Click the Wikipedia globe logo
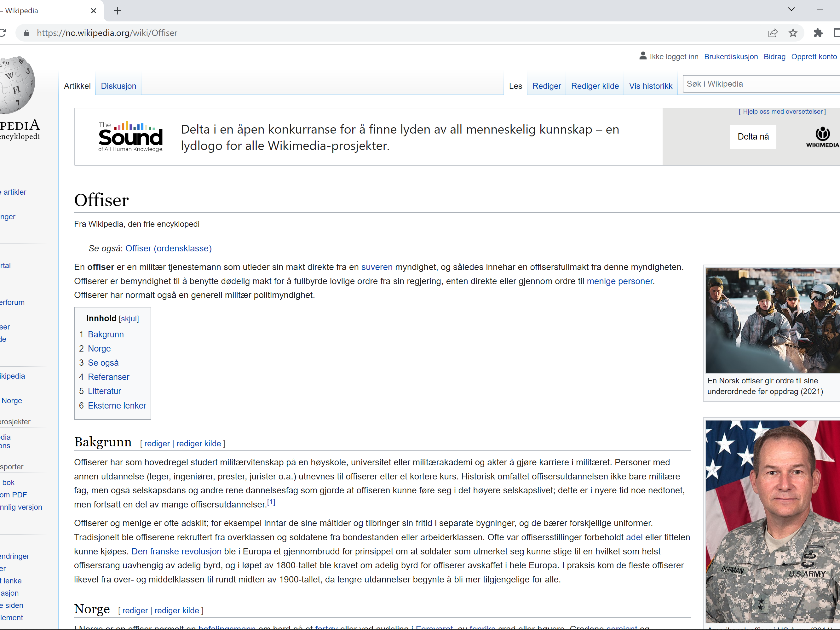Screen dimensions: 840x630 pyautogui.click(x=17, y=85)
